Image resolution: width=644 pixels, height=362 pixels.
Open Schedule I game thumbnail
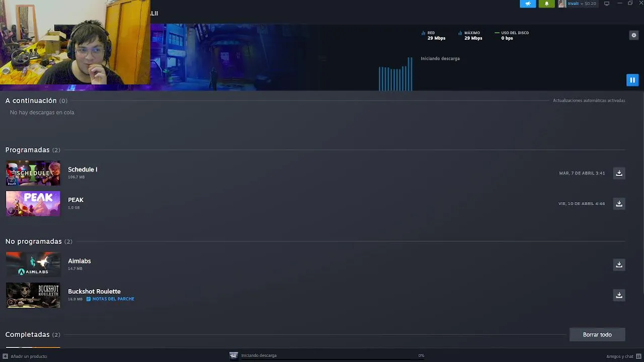(x=33, y=173)
